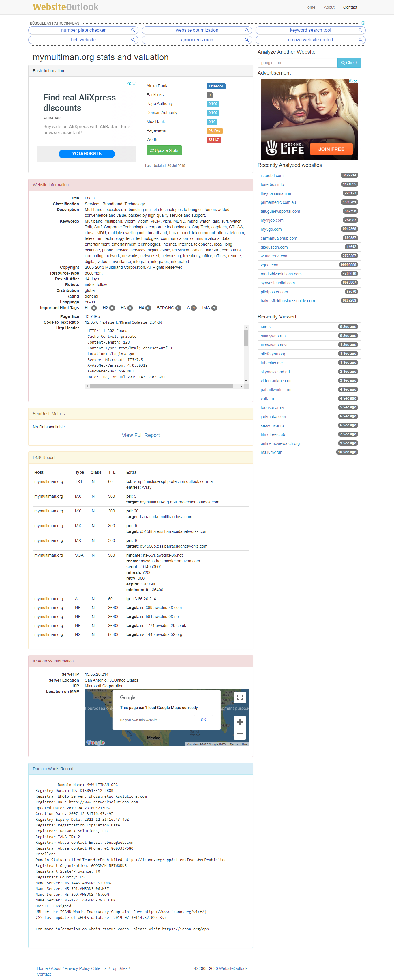Open the About menu item

[x=329, y=7]
